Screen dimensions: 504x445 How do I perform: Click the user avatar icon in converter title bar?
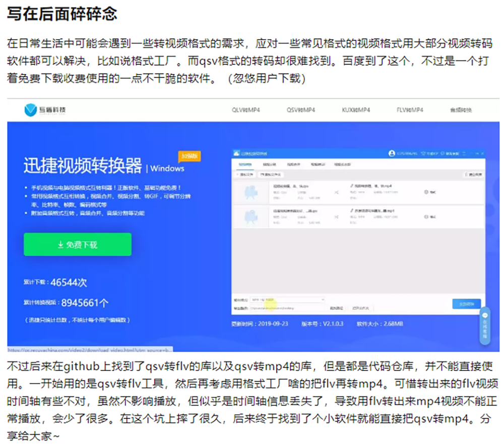click(392, 153)
